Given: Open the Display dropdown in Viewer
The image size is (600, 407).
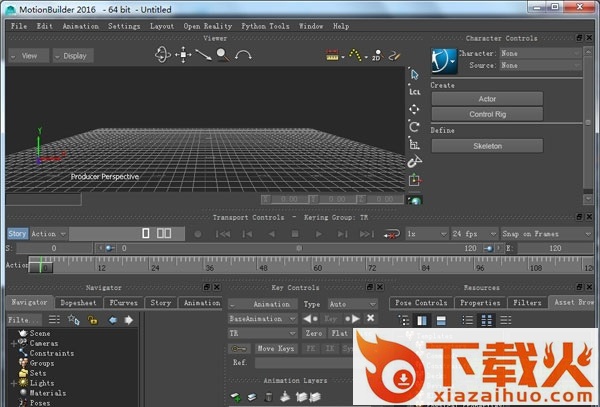Looking at the screenshot, I should [x=73, y=56].
